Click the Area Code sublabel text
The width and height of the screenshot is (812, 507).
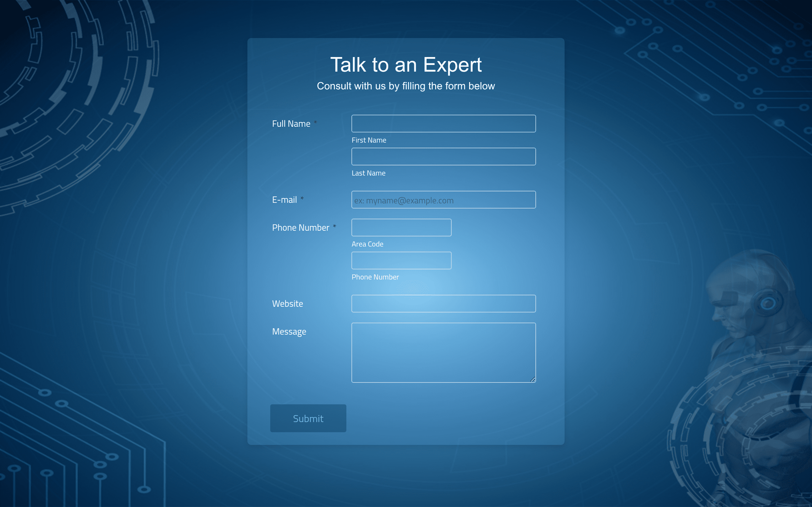[x=367, y=244]
